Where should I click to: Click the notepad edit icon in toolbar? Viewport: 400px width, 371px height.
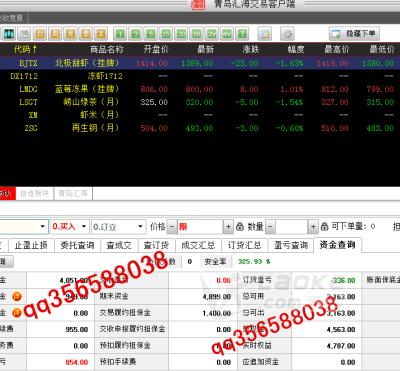[x=265, y=34]
